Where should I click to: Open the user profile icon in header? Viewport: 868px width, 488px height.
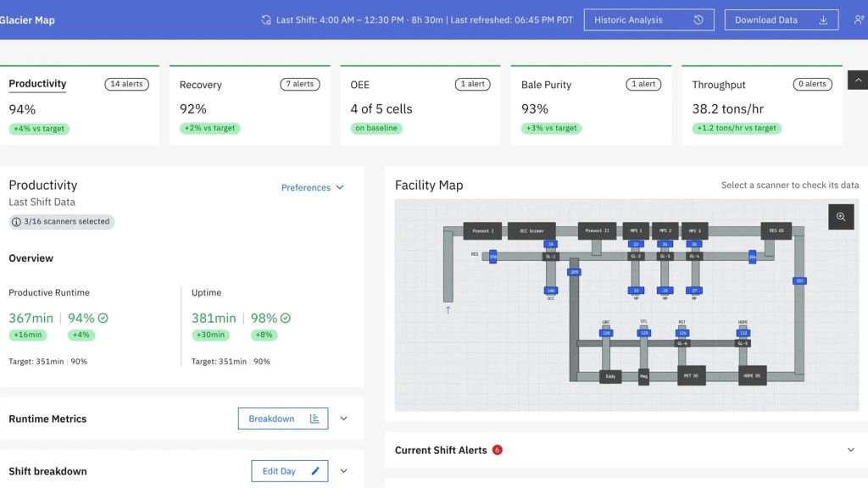pos(859,20)
